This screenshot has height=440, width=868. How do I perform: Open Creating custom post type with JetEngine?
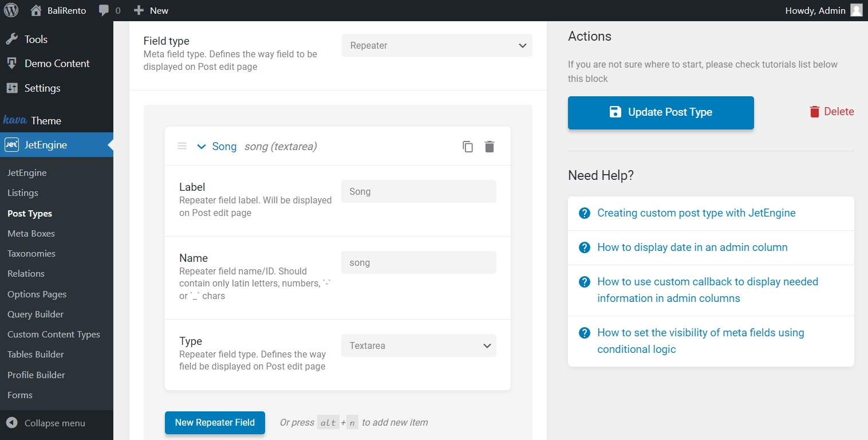696,213
